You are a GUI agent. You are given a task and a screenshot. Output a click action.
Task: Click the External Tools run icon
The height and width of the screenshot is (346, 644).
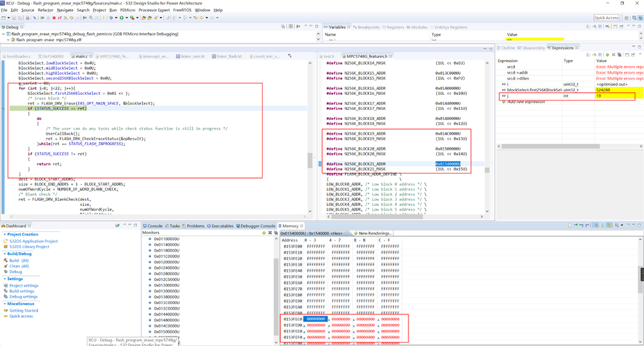tap(132, 17)
